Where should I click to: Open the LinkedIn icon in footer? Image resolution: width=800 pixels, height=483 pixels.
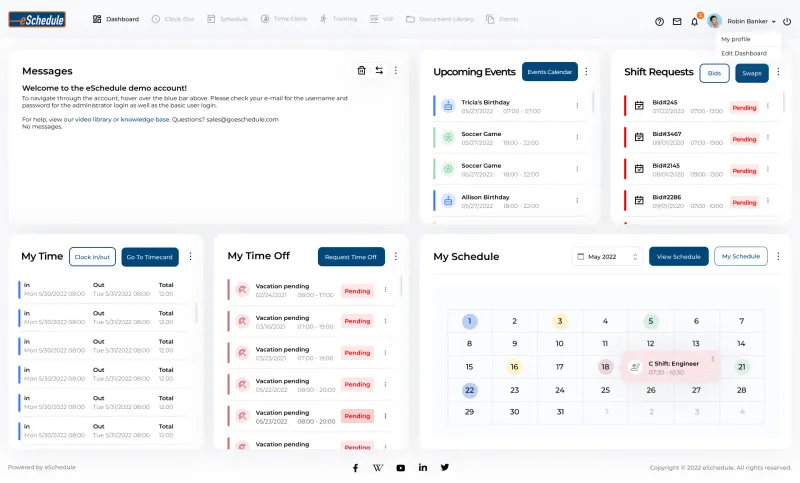click(423, 467)
